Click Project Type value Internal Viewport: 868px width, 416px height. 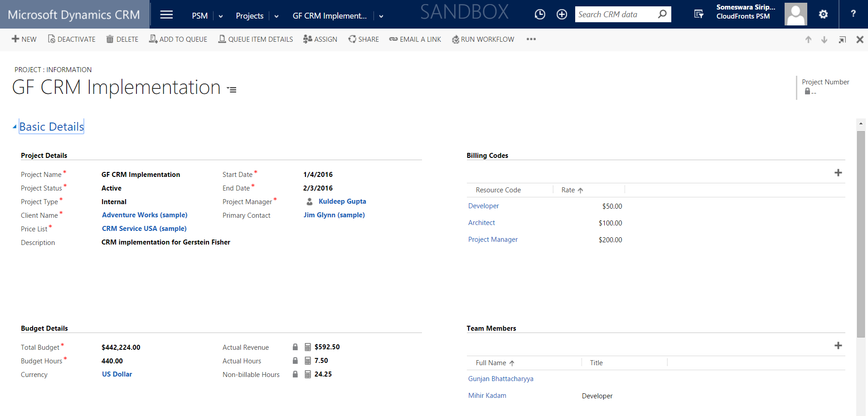(x=114, y=202)
